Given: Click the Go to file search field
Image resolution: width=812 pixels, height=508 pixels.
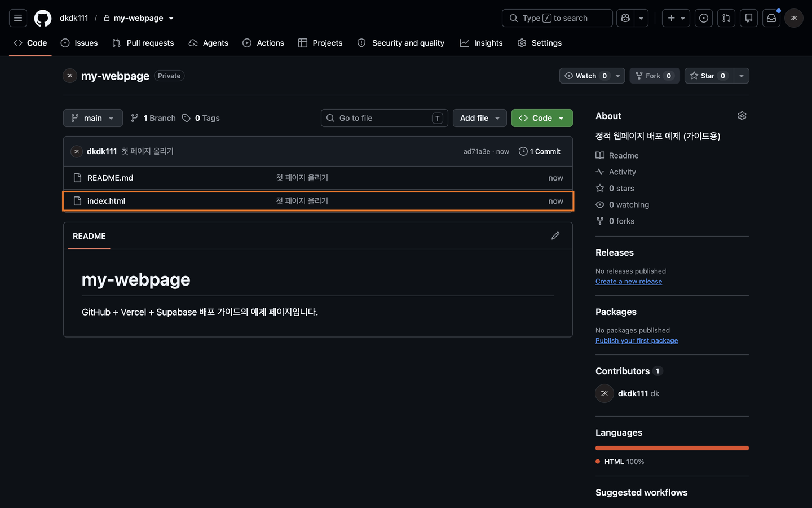Looking at the screenshot, I should (385, 118).
